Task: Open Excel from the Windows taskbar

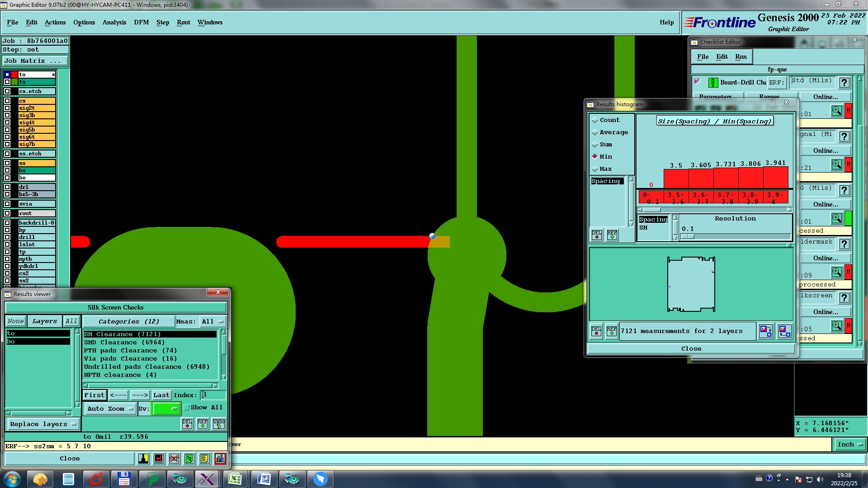Action: point(235,479)
